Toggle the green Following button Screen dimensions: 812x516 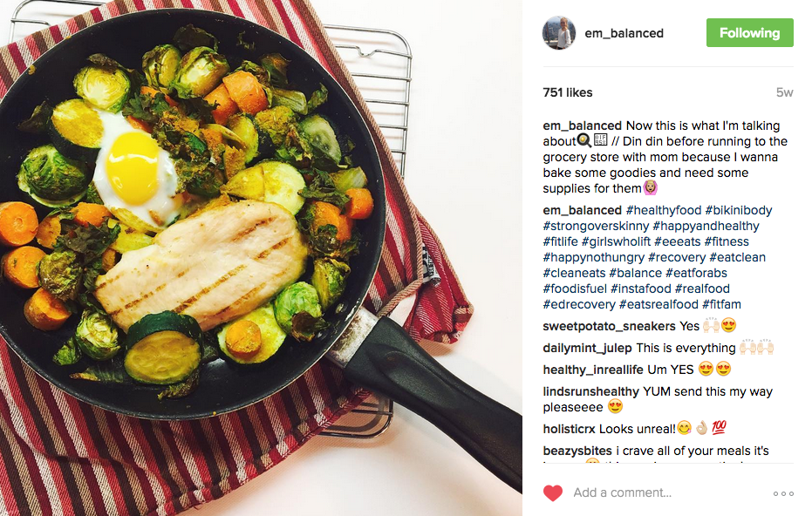click(749, 32)
